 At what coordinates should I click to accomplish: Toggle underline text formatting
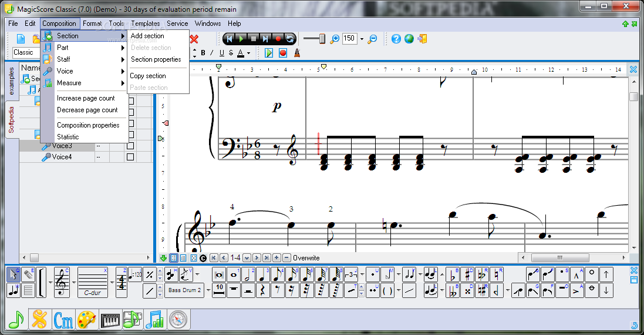point(222,53)
